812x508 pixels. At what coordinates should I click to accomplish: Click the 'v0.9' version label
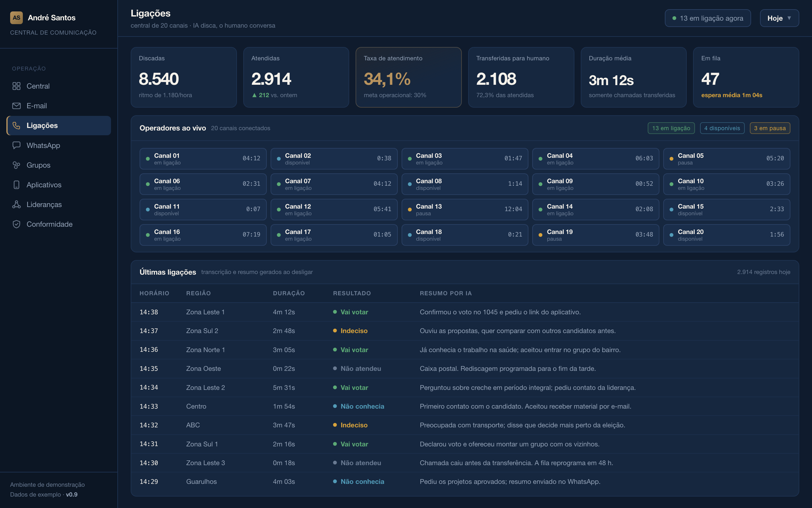pyautogui.click(x=71, y=495)
